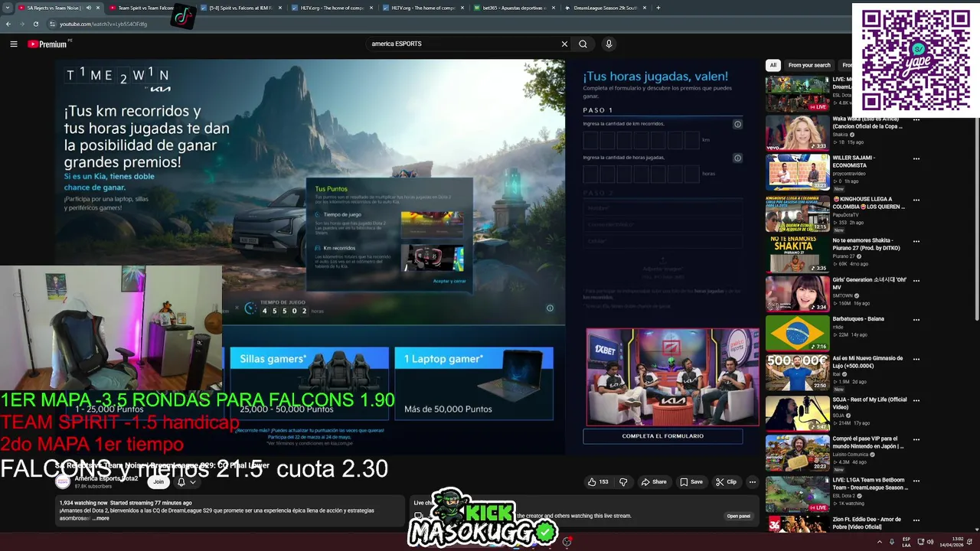
Task: Start voice search with the microphone
Action: coord(609,44)
